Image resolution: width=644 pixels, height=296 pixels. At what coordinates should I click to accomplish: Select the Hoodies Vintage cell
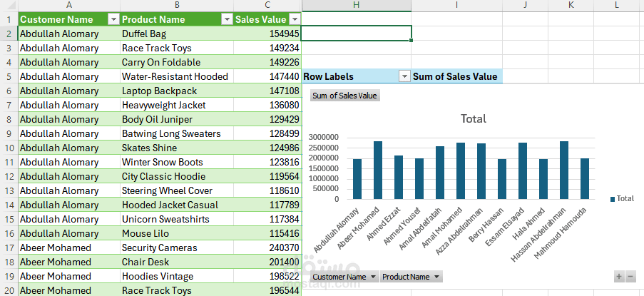point(177,276)
